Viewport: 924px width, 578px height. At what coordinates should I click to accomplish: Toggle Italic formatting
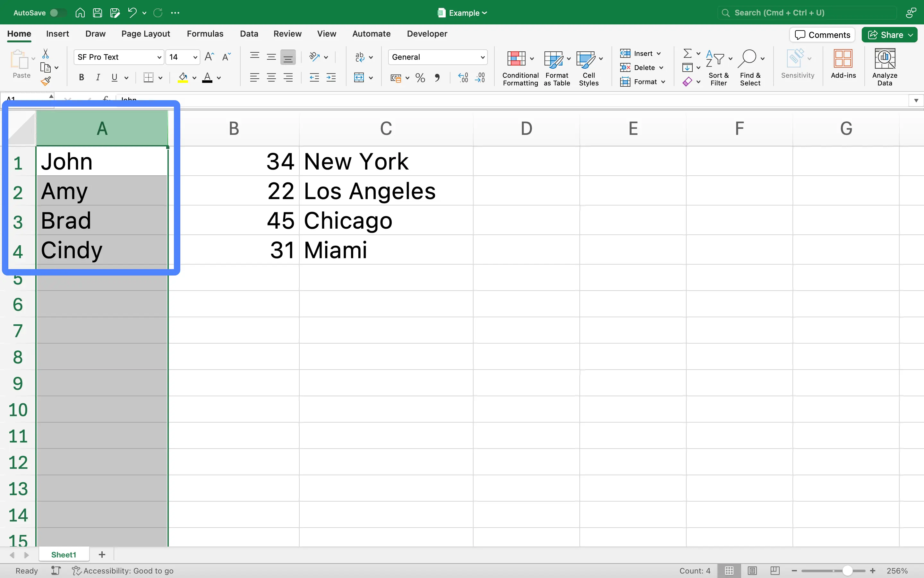tap(98, 78)
